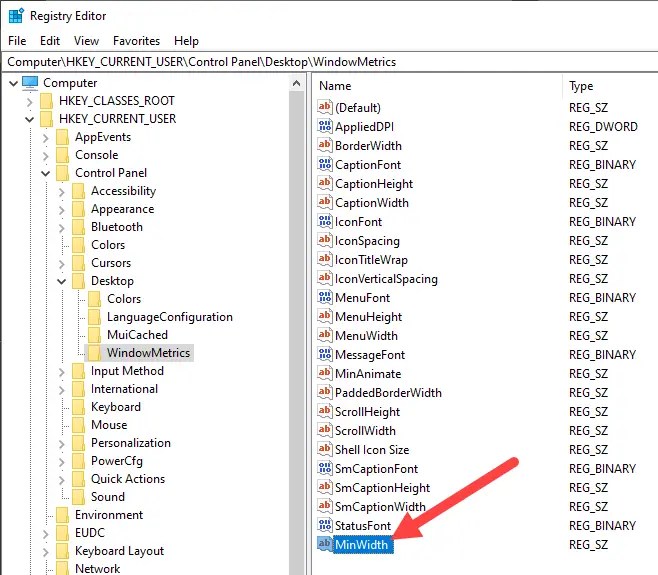
Task: Select the Bluetooth key
Action: coord(117,227)
